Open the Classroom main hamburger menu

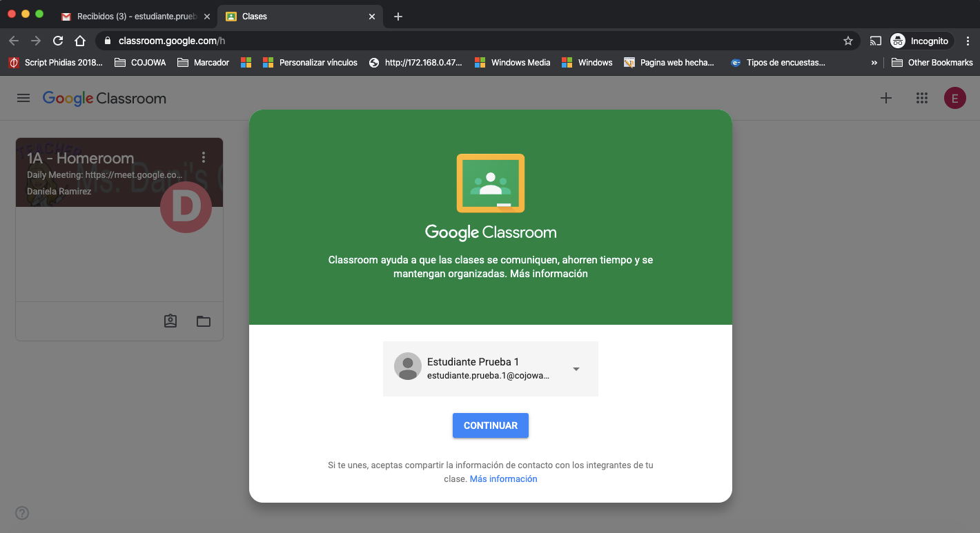click(23, 98)
